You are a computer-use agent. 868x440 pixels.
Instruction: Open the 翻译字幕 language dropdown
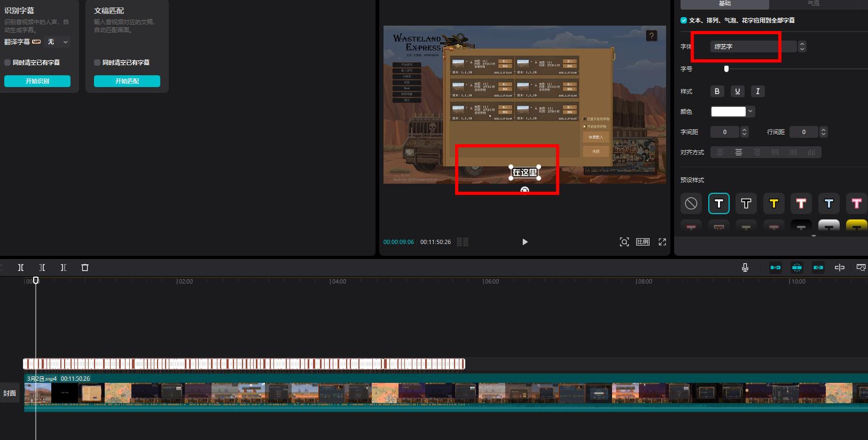(58, 42)
